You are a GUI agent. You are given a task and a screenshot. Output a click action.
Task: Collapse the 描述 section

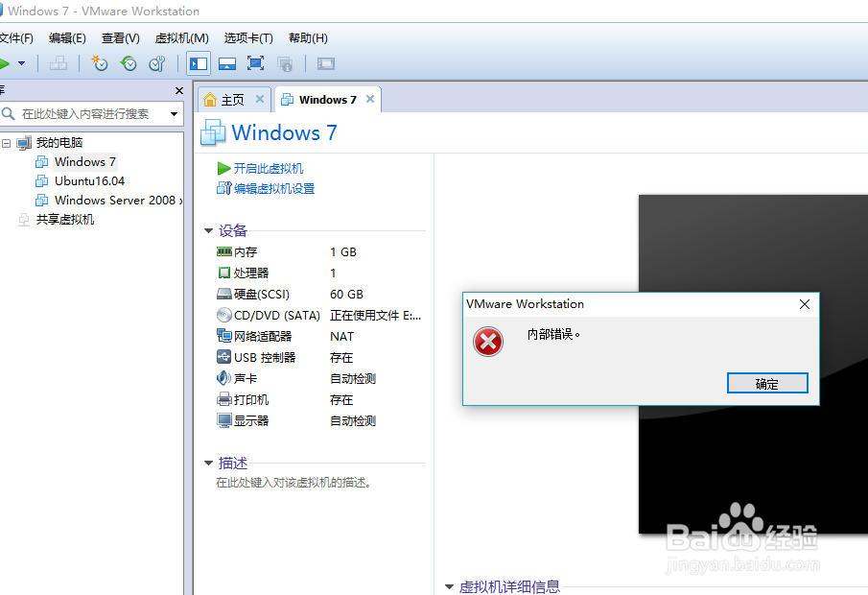pos(209,464)
